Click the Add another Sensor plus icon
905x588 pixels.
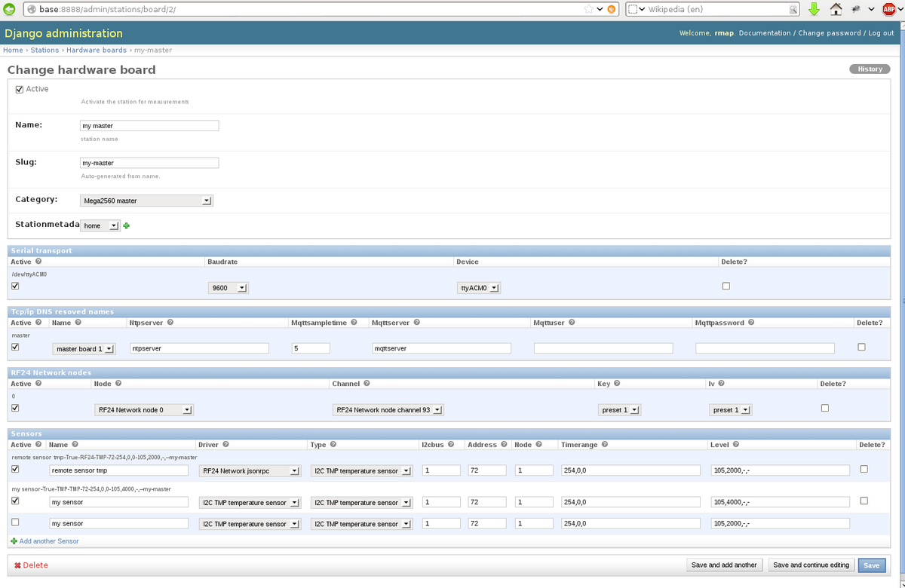pyautogui.click(x=14, y=541)
